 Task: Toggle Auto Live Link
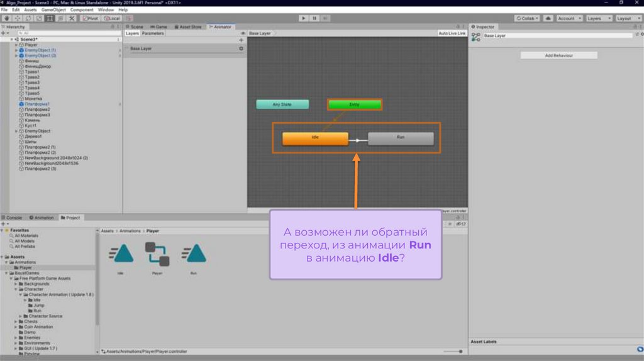pyautogui.click(x=452, y=33)
